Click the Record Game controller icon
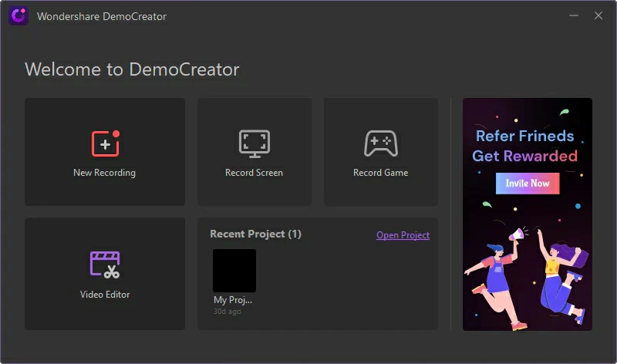The image size is (617, 364). pos(381,143)
